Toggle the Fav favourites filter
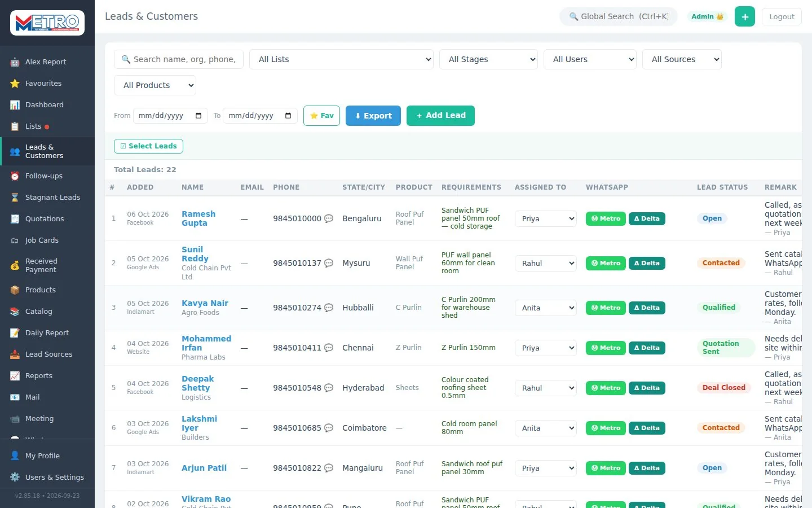Screen dimensions: 812x508 pos(321,116)
